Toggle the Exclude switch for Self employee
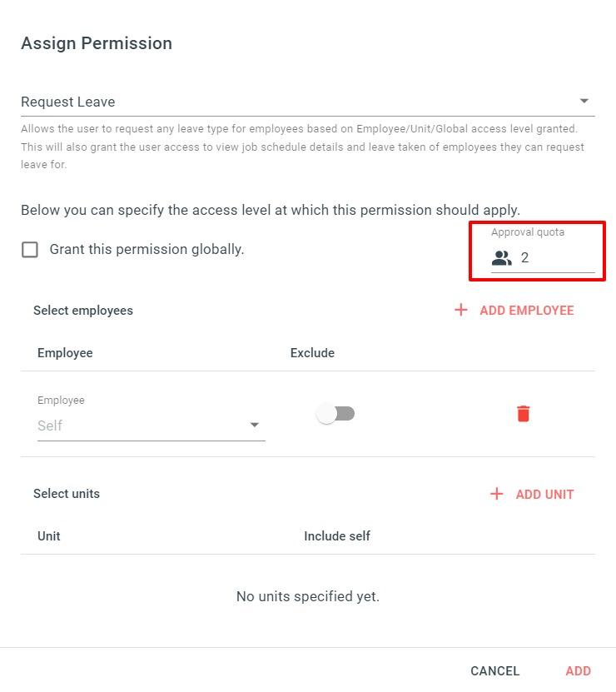This screenshot has height=692, width=616. click(335, 414)
